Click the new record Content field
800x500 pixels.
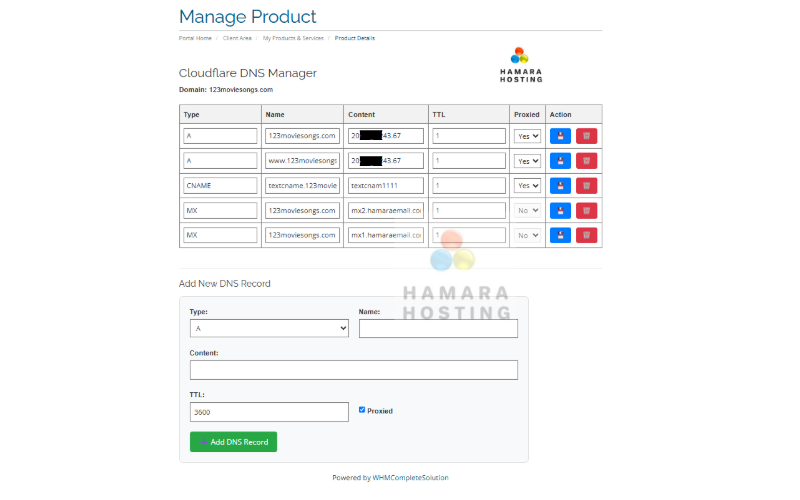coord(354,370)
